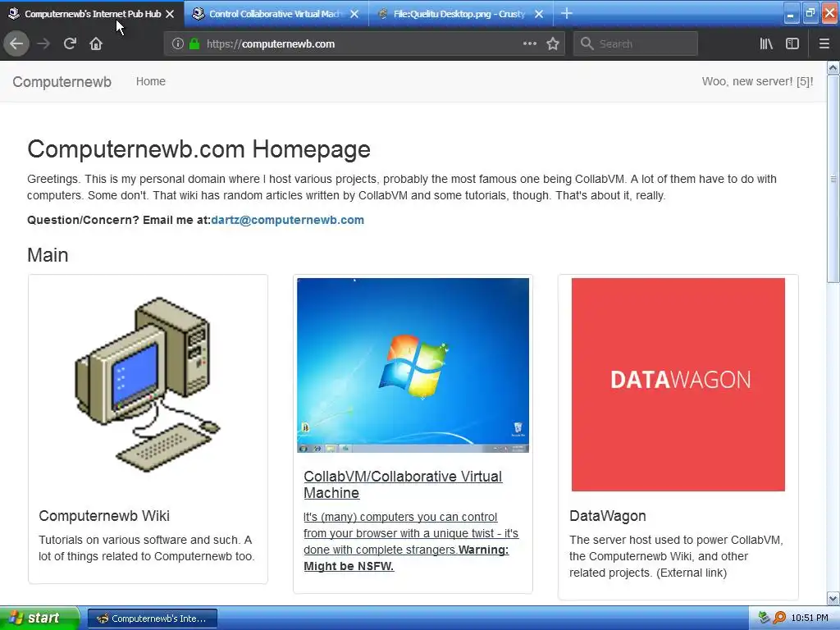This screenshot has width=840, height=630.
Task: Open the page actions three-dot menu
Action: (x=529, y=43)
